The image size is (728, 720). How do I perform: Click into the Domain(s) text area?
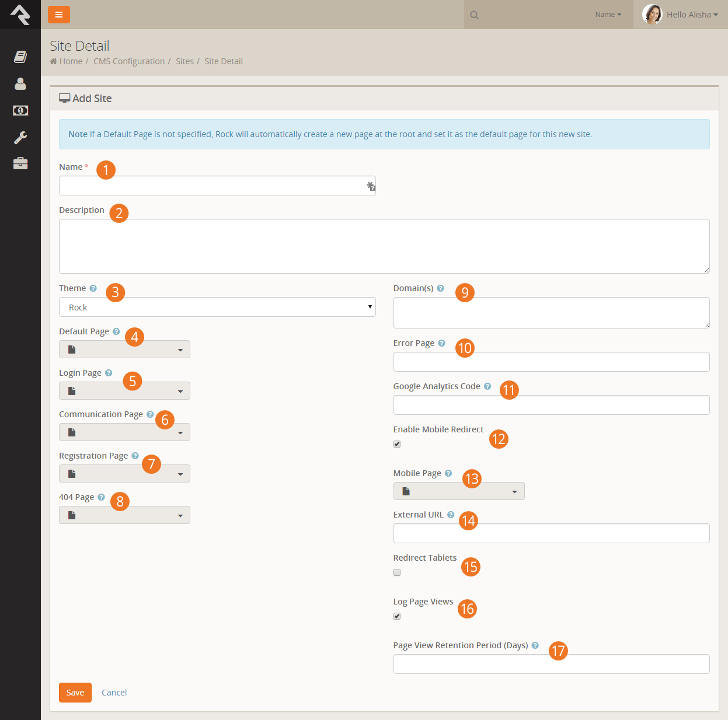pyautogui.click(x=552, y=313)
